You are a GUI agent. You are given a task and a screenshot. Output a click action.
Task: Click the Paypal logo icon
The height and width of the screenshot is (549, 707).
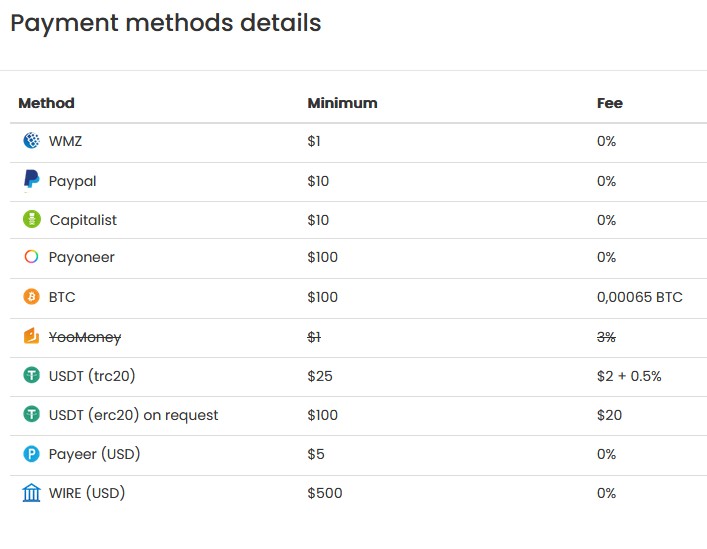click(32, 180)
